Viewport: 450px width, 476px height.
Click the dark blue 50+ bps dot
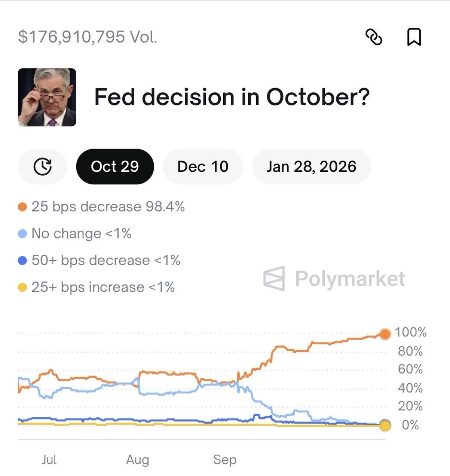tap(22, 261)
